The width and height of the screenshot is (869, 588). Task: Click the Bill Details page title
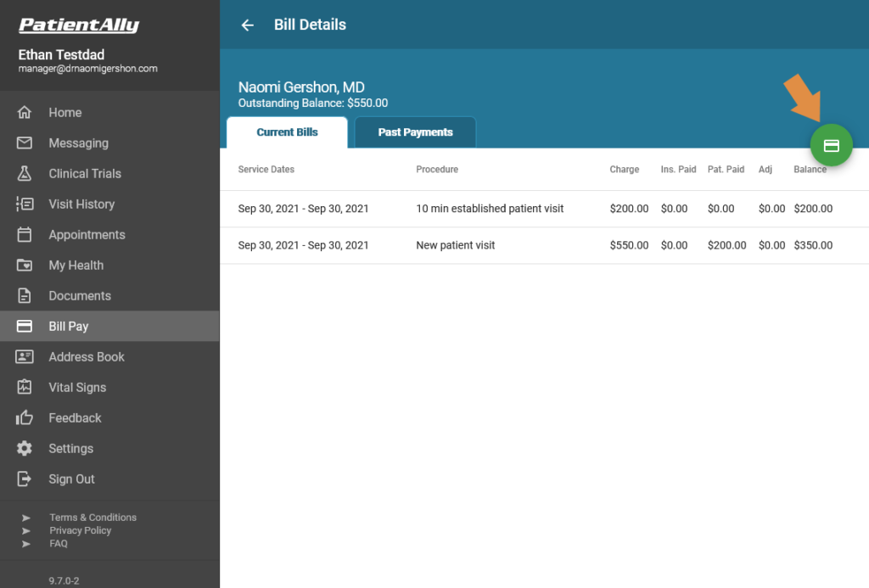pyautogui.click(x=310, y=25)
